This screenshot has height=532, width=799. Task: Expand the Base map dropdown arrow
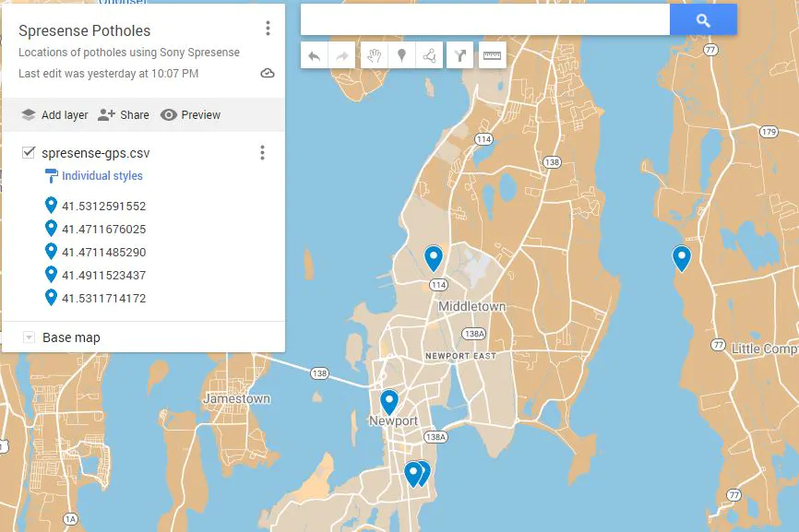(29, 337)
